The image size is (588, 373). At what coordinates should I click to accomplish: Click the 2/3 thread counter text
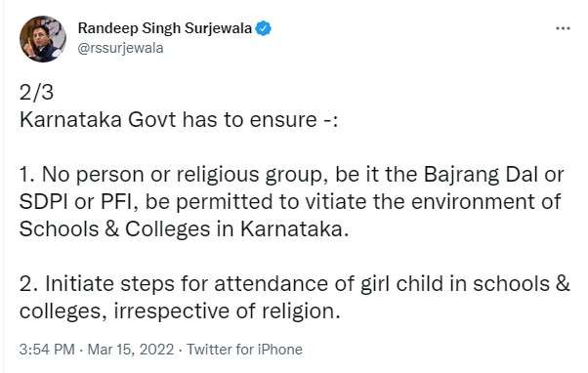pyautogui.click(x=36, y=93)
